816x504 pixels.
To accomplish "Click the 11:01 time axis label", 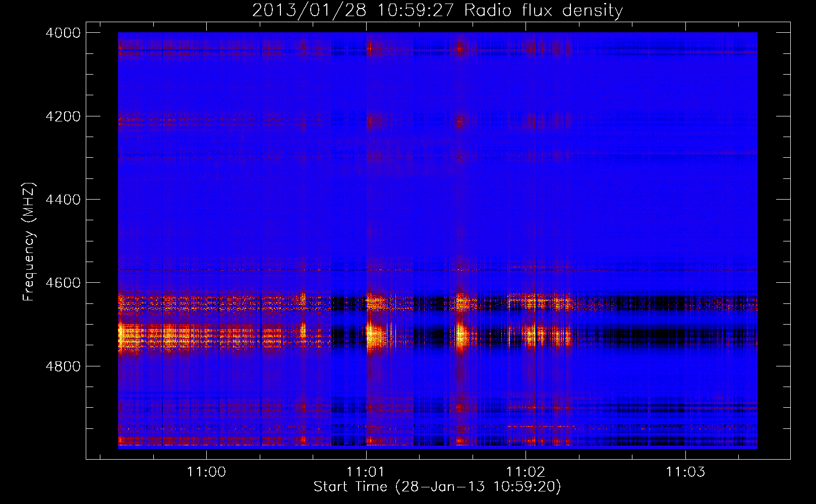I will tap(366, 472).
